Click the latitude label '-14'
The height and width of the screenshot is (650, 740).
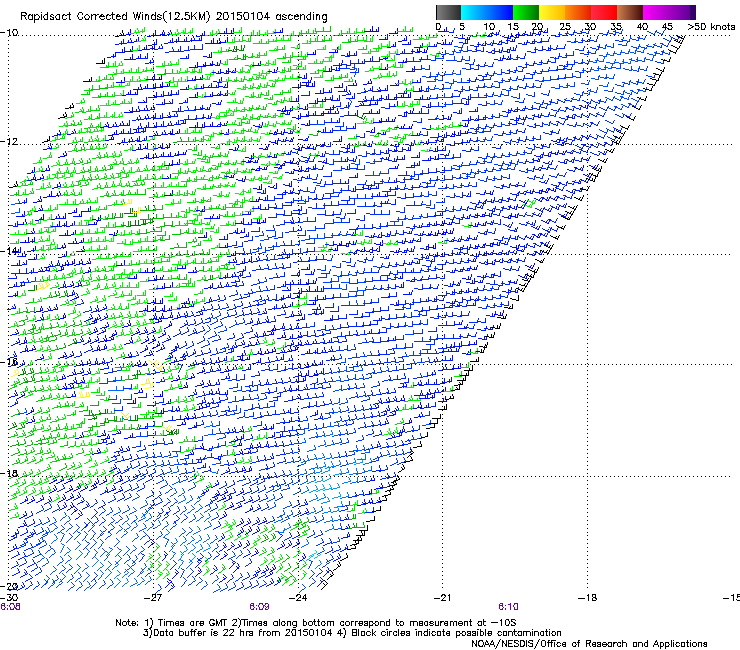tap(9, 251)
